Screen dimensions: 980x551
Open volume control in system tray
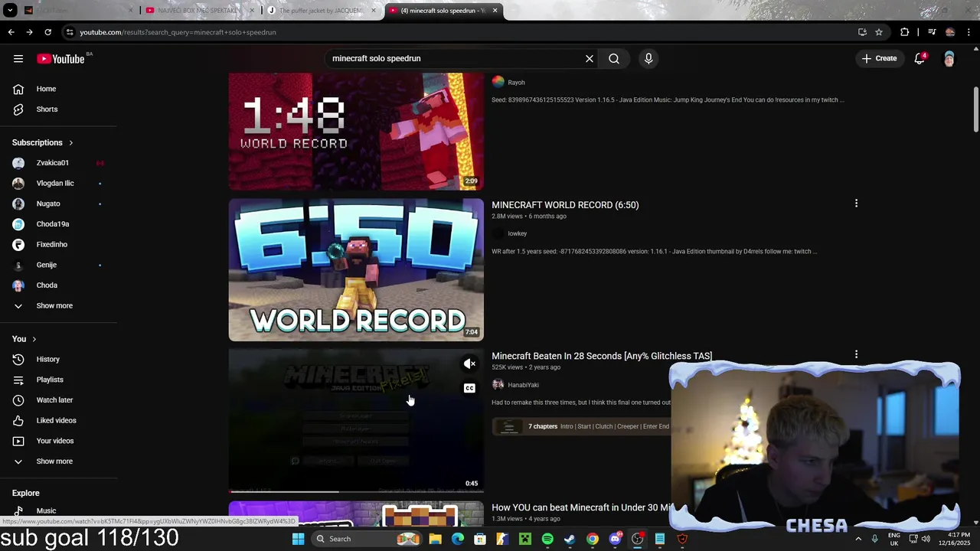click(926, 539)
